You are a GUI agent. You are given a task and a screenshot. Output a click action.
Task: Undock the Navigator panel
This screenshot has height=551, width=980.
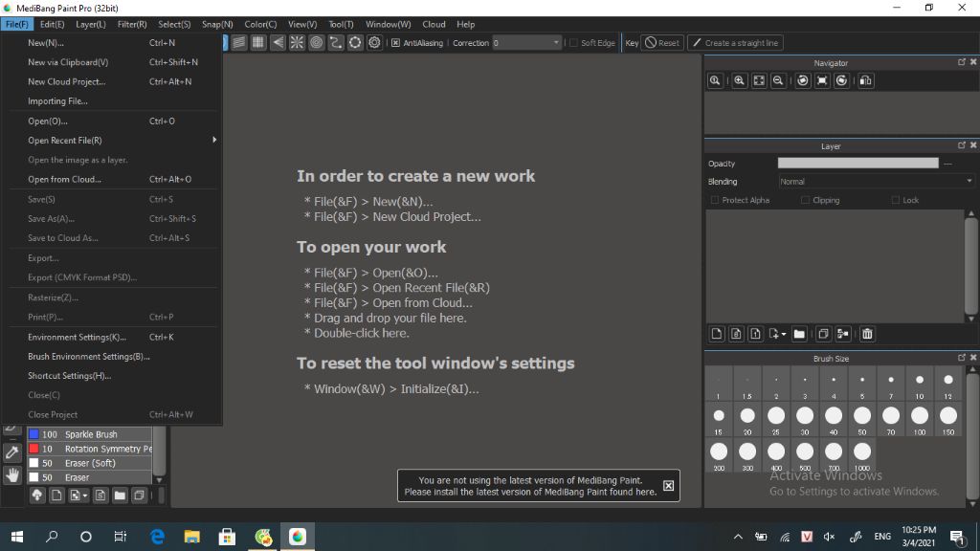(x=961, y=62)
